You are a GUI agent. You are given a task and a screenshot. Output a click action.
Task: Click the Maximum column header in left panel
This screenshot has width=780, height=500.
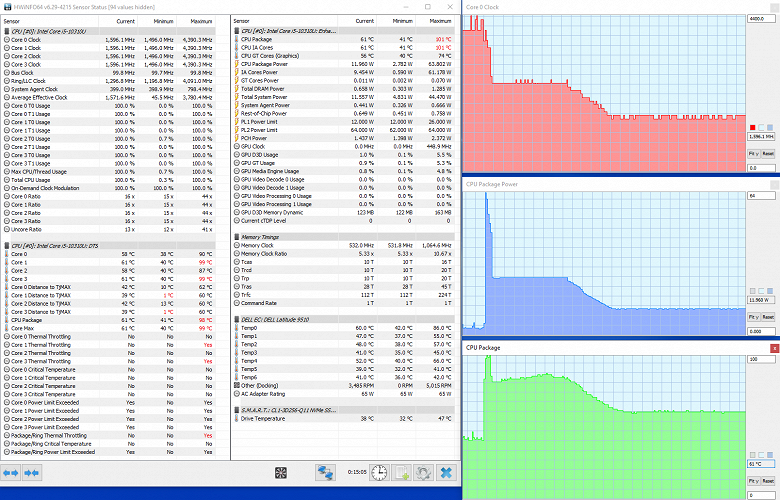tap(201, 21)
